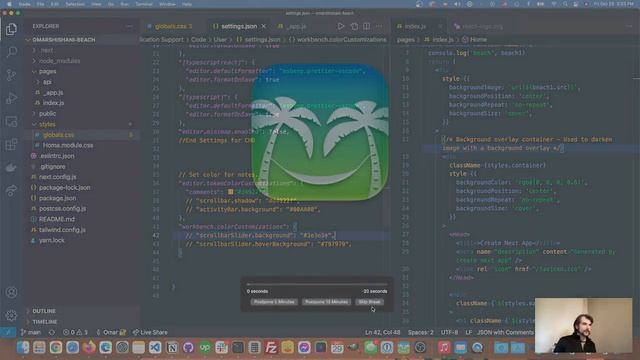Open tailwind.config.js in explorer

pos(62,230)
